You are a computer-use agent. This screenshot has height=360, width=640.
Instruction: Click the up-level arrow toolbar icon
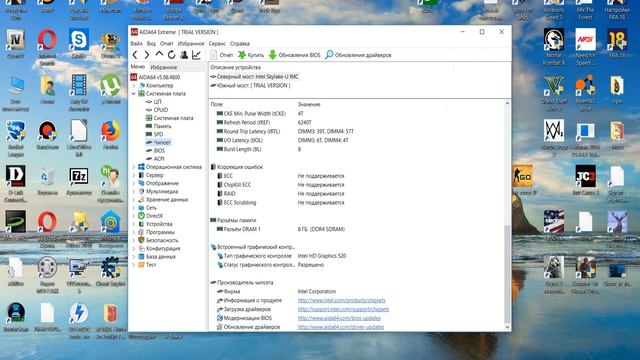click(x=159, y=54)
